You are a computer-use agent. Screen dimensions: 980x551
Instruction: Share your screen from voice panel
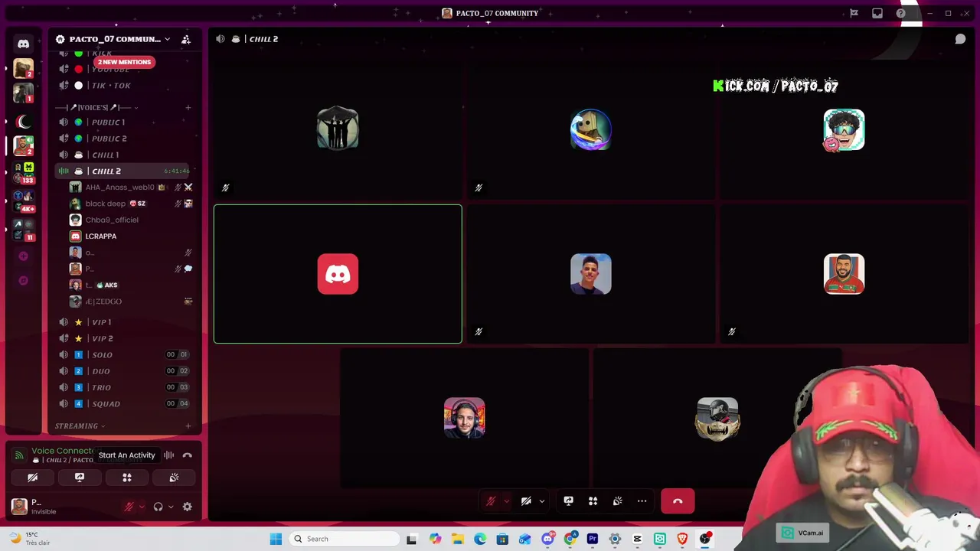click(x=80, y=478)
